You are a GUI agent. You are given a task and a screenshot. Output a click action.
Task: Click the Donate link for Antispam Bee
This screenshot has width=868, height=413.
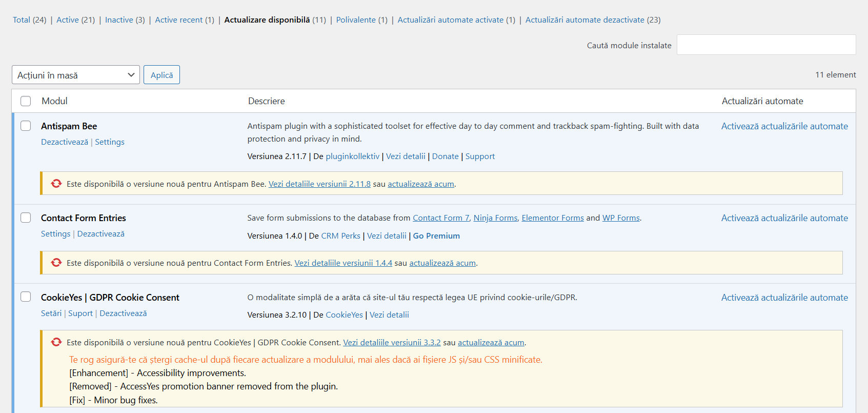coord(446,156)
